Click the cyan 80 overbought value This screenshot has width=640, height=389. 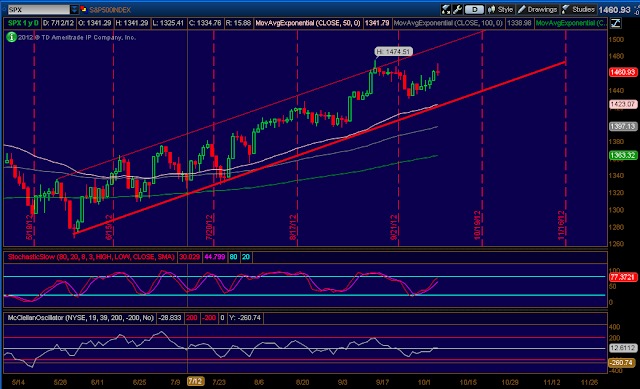pos(233,257)
